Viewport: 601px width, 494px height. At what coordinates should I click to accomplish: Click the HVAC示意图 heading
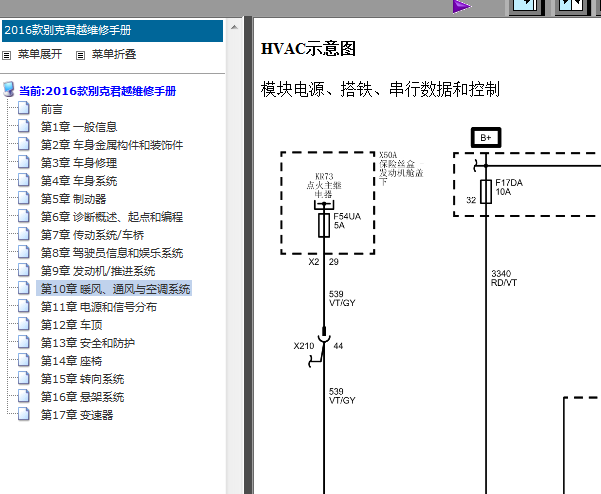pyautogui.click(x=308, y=49)
